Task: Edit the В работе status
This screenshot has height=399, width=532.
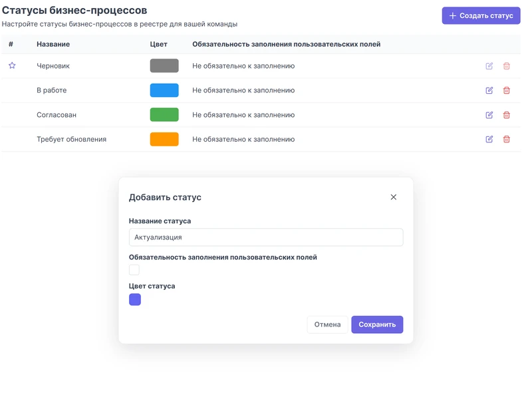Action: point(489,90)
